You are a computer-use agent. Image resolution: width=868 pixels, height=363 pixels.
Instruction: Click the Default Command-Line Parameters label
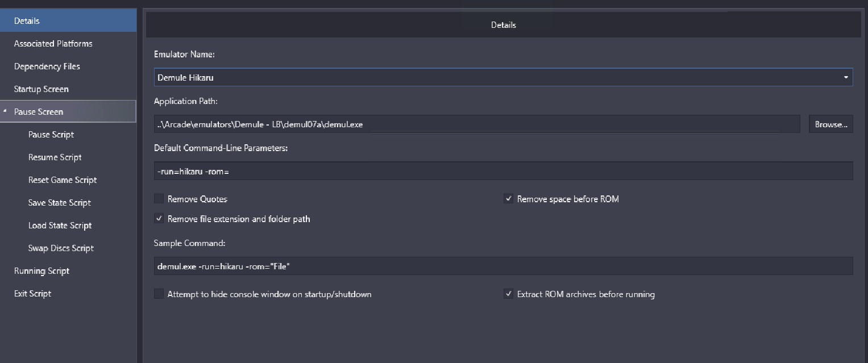(221, 148)
